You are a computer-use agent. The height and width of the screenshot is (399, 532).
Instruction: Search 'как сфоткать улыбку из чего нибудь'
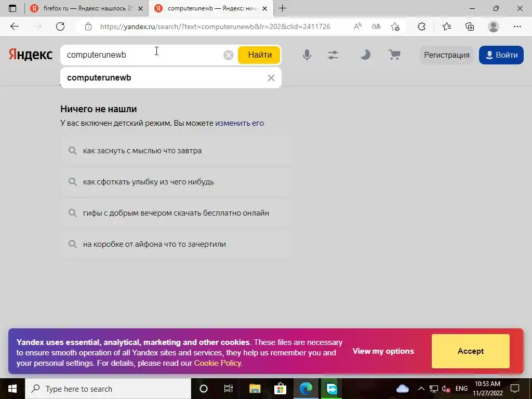pos(176,182)
